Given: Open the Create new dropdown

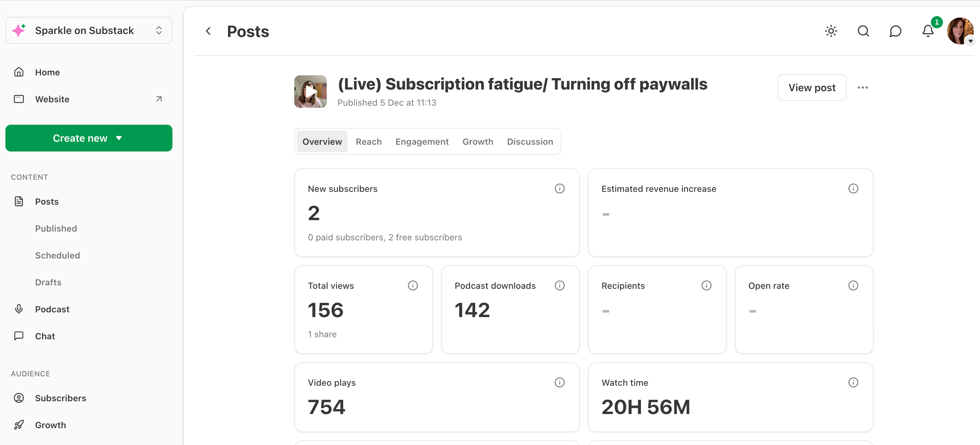Looking at the screenshot, I should (89, 138).
